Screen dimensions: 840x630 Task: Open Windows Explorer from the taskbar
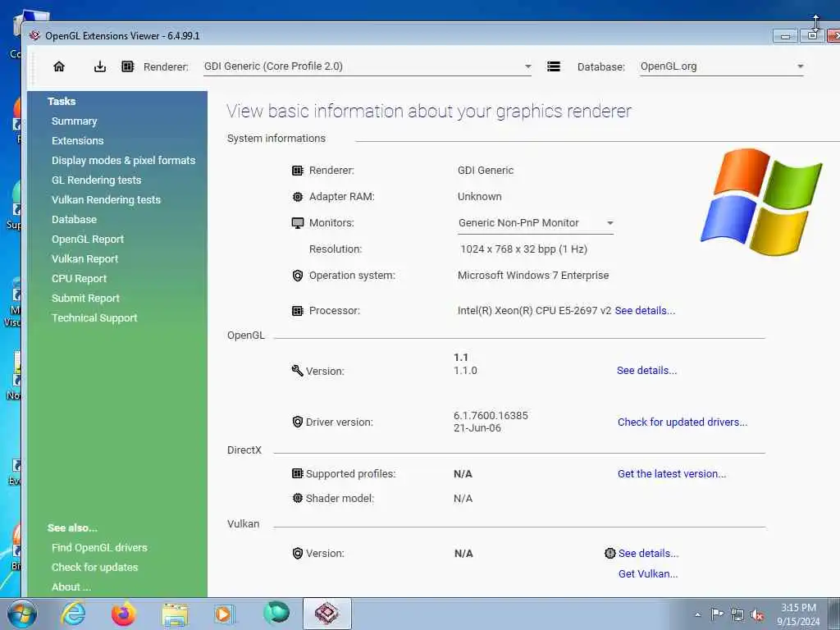[176, 614]
